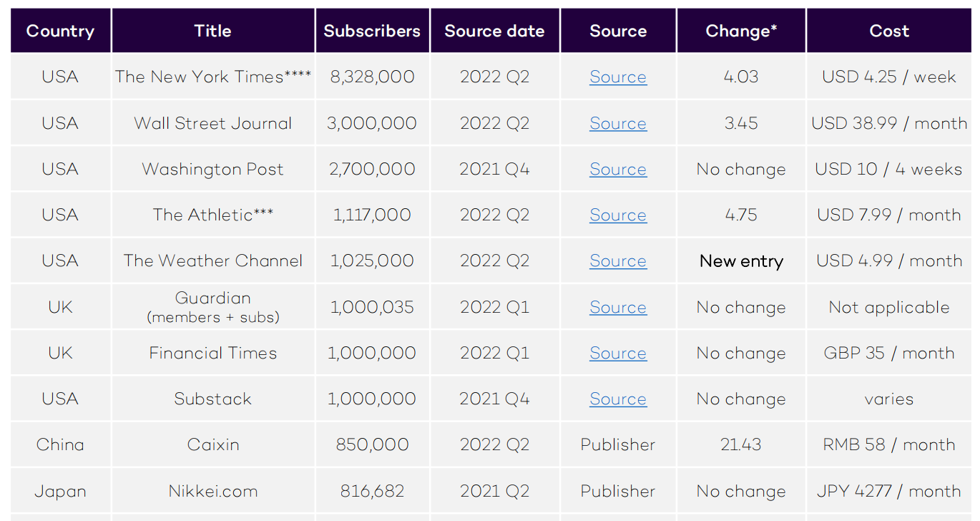The image size is (980, 521).
Task: Click the 8,328,000 subscribers value
Action: tap(372, 77)
